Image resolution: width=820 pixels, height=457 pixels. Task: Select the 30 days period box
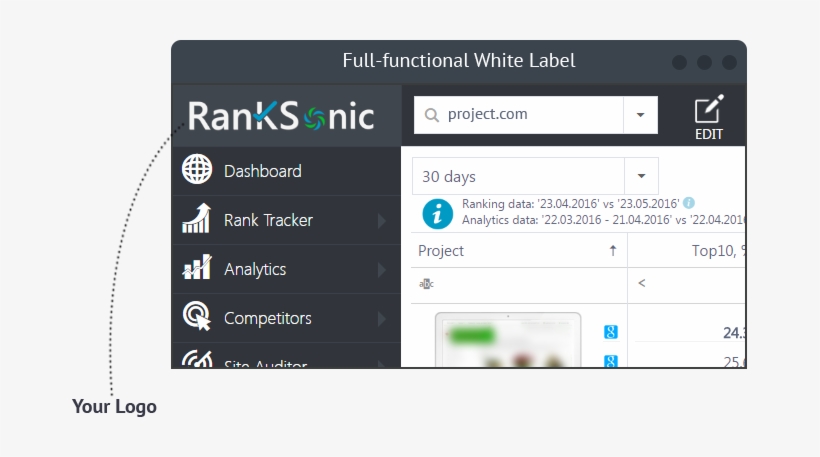(x=518, y=176)
